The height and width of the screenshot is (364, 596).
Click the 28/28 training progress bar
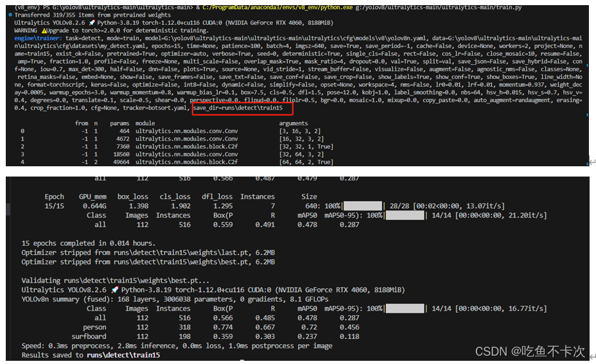click(x=363, y=206)
